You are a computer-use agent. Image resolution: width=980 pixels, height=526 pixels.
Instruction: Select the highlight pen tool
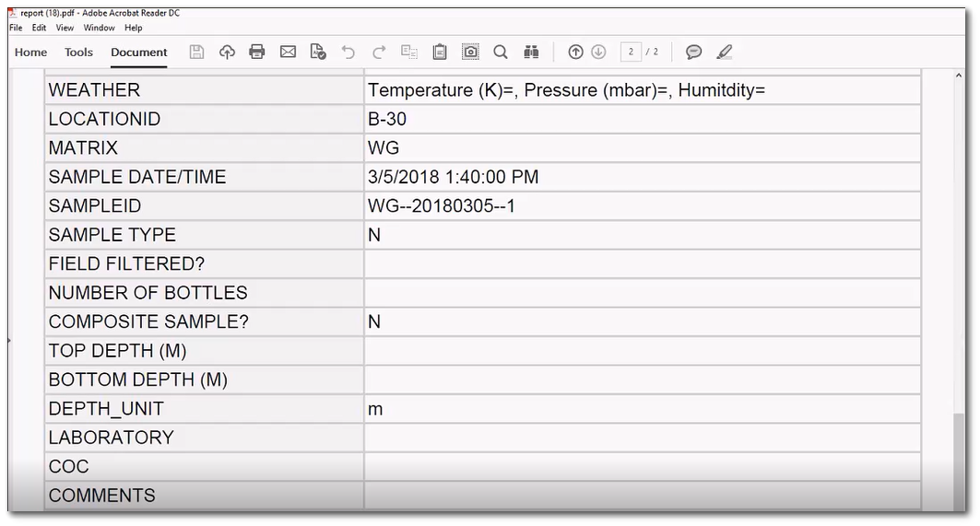pyautogui.click(x=725, y=53)
